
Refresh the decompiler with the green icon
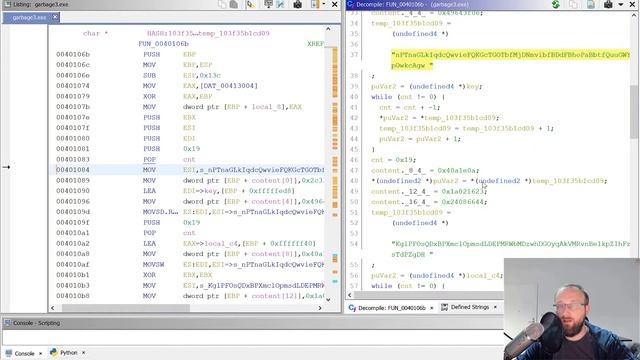coord(556,4)
